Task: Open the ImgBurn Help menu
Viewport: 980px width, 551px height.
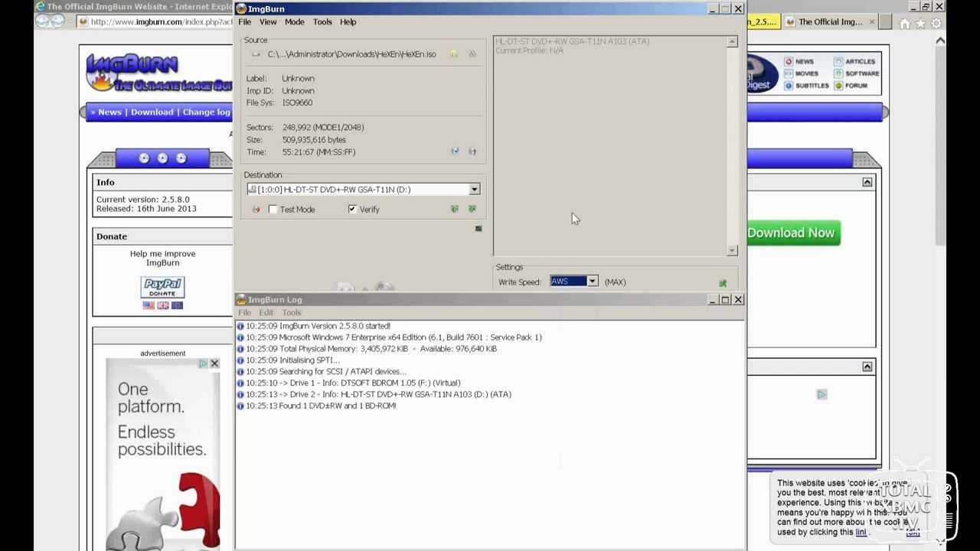Action: pos(348,22)
